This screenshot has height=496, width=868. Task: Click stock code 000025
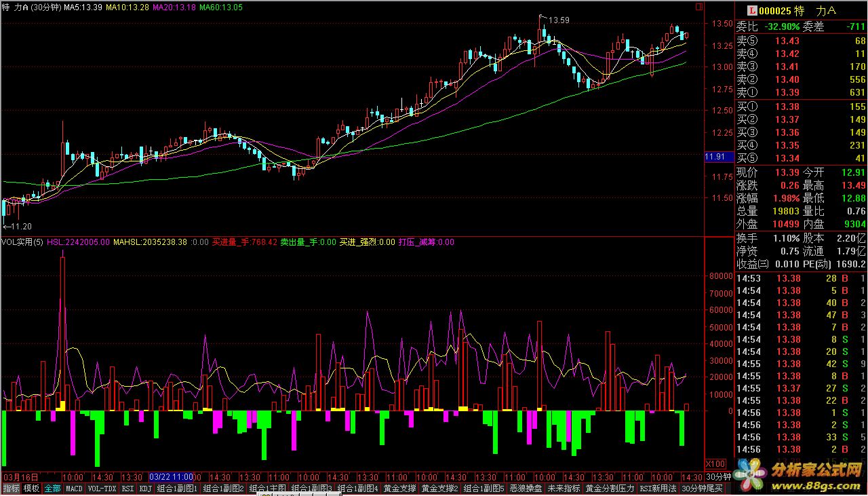pyautogui.click(x=774, y=11)
